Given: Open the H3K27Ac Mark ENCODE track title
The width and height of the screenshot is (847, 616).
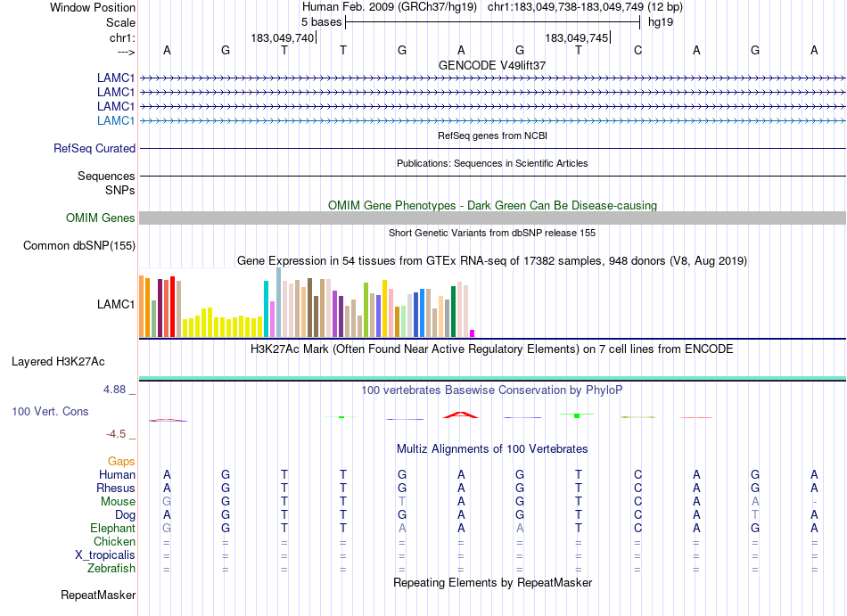Looking at the screenshot, I should 492,349.
